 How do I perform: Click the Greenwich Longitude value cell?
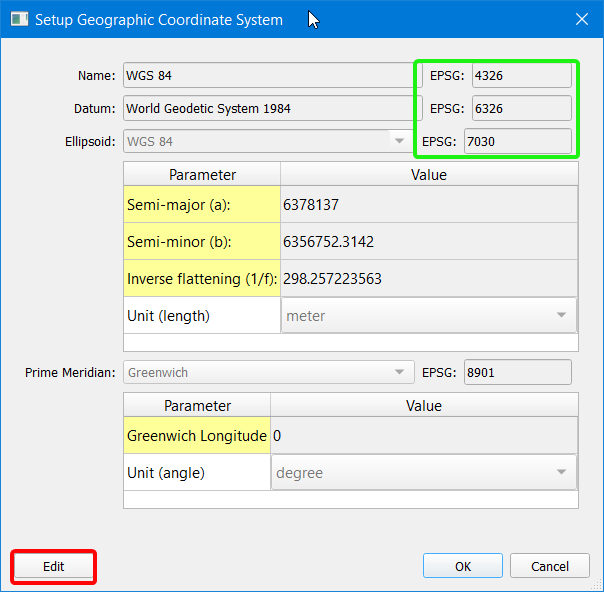[x=423, y=436]
